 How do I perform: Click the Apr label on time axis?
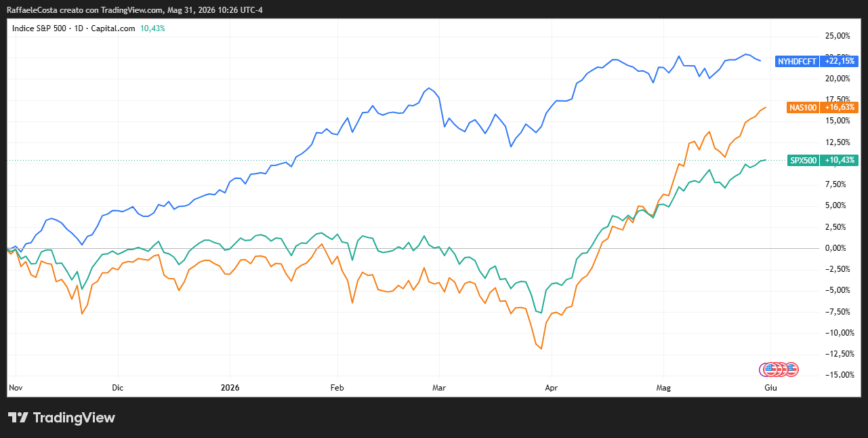pos(551,388)
